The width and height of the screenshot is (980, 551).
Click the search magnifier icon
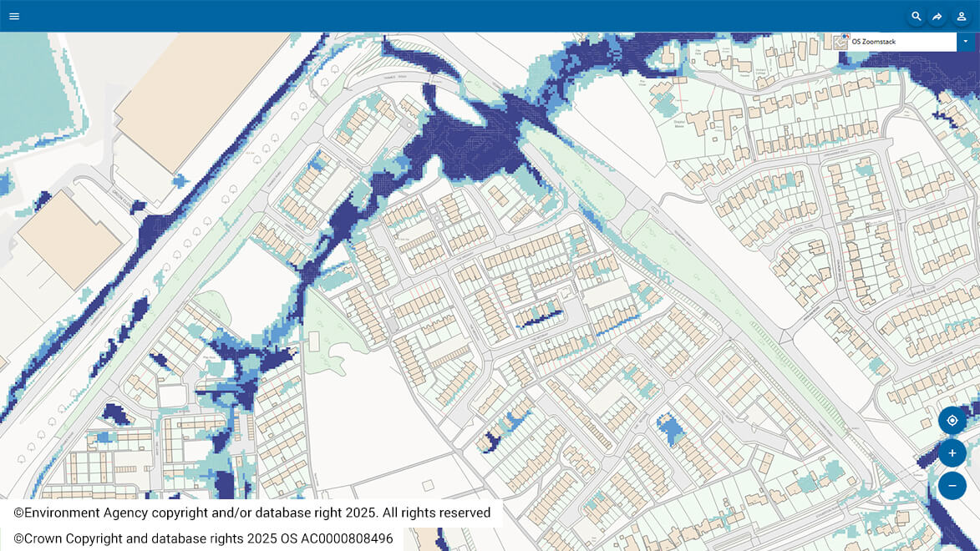point(917,17)
